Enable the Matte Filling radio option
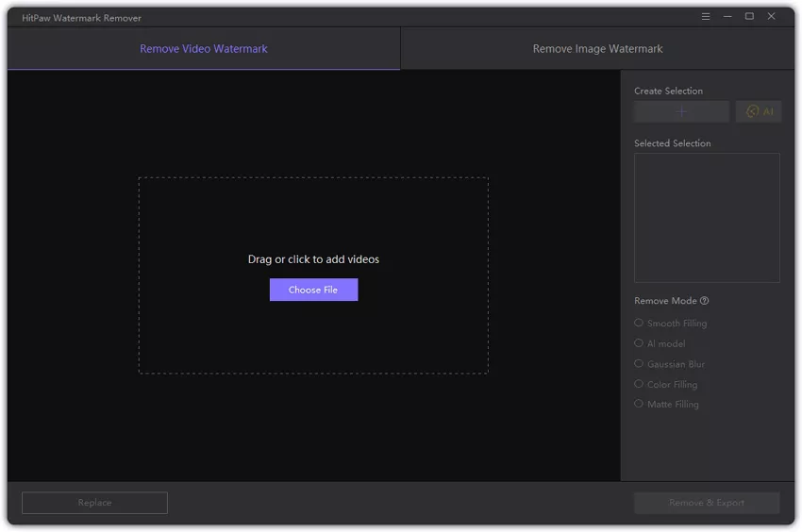 point(639,404)
